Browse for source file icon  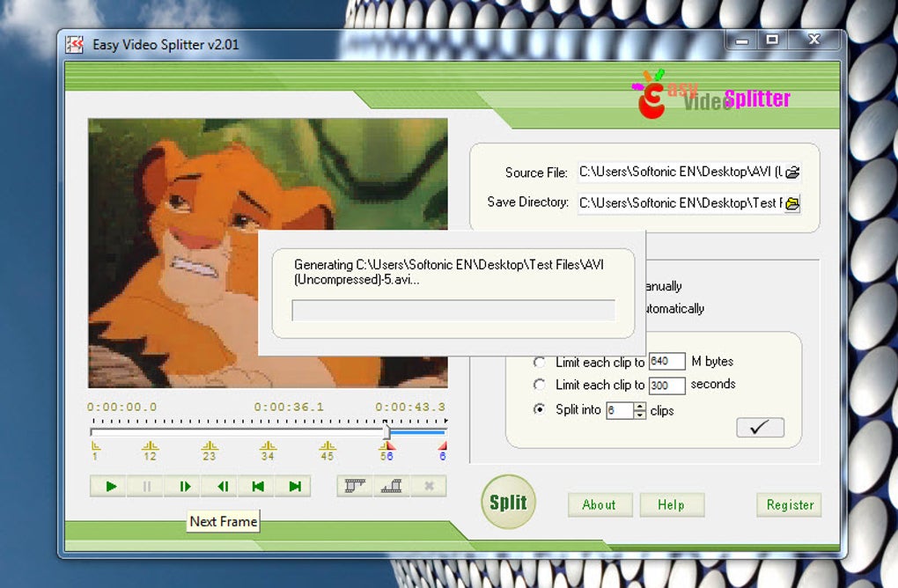click(x=792, y=172)
